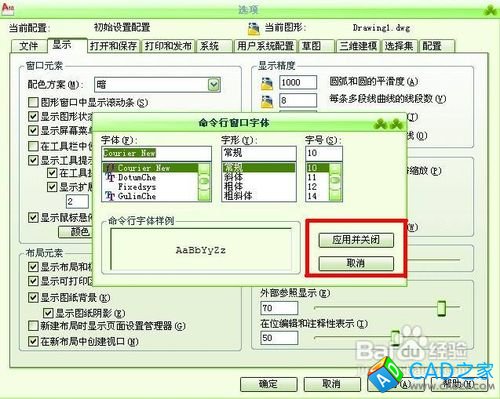500x399 pixels.
Task: Click the drawing icon beside polyline segments field
Action: pos(267,101)
